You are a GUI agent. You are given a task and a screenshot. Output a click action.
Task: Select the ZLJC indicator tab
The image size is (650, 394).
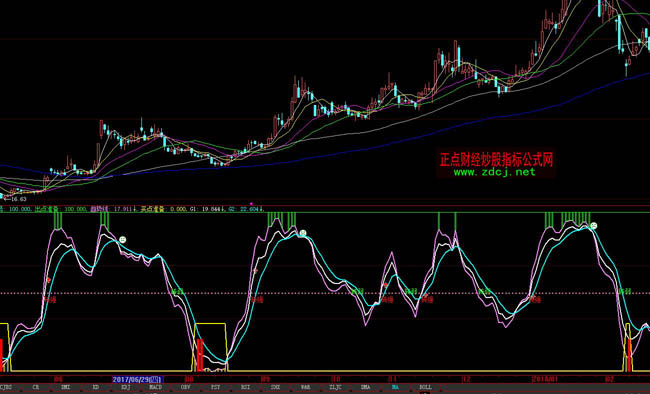335,387
